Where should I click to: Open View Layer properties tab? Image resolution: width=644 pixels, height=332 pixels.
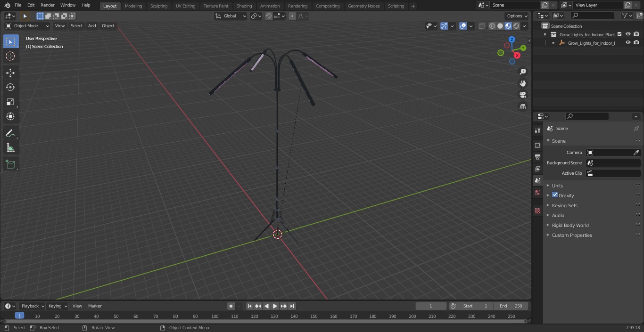[x=537, y=169]
